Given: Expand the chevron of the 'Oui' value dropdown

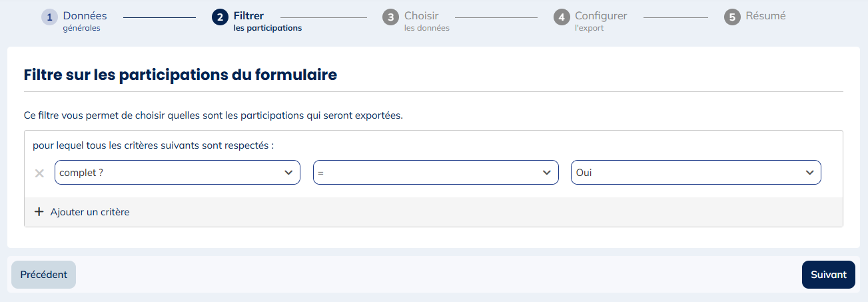Looking at the screenshot, I should click(x=809, y=173).
